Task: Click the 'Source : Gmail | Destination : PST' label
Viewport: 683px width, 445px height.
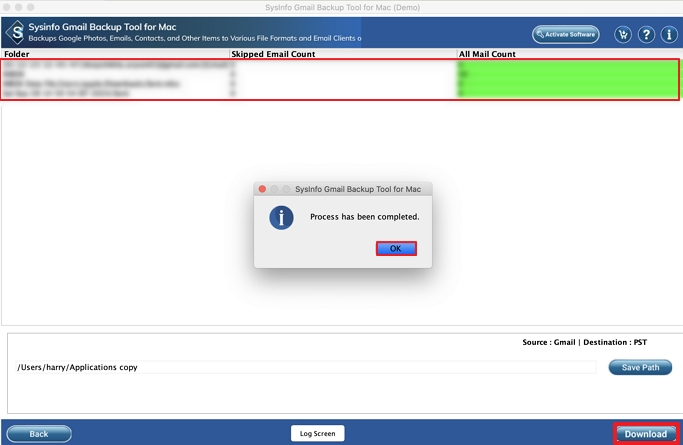Action: pyautogui.click(x=585, y=342)
